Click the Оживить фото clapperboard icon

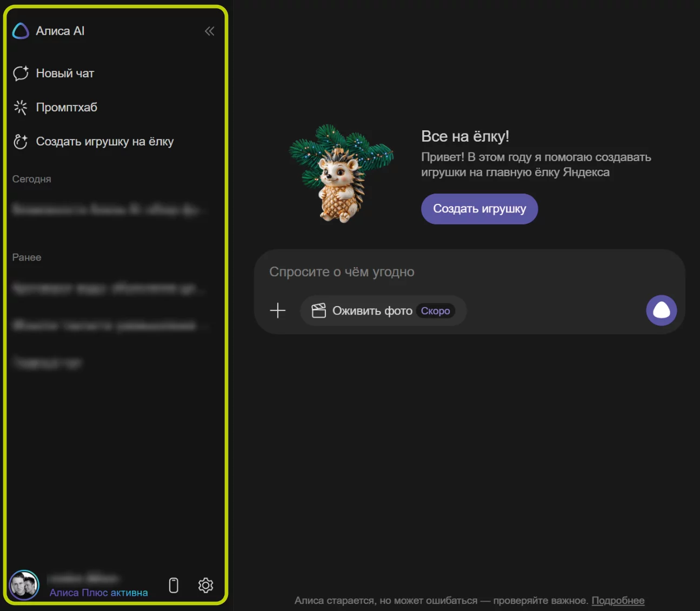click(x=319, y=311)
